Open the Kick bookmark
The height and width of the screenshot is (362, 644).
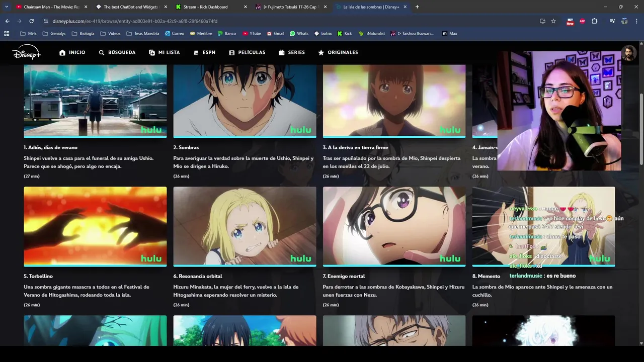tap(345, 33)
